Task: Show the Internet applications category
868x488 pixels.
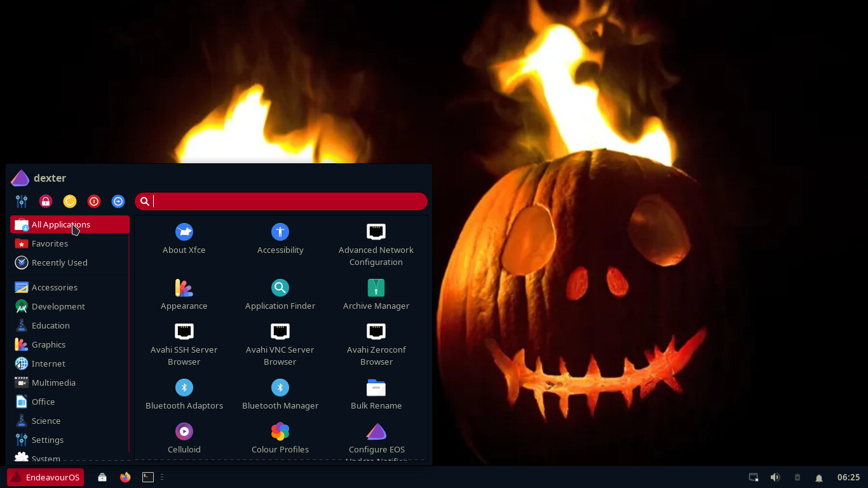Action: pos(48,363)
